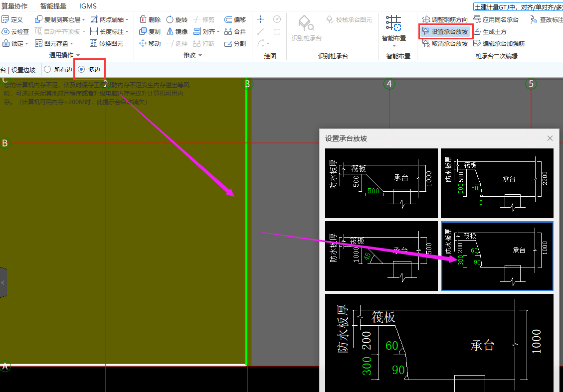Open the 定义 (Define) tool
This screenshot has width=563, height=392.
pos(12,20)
